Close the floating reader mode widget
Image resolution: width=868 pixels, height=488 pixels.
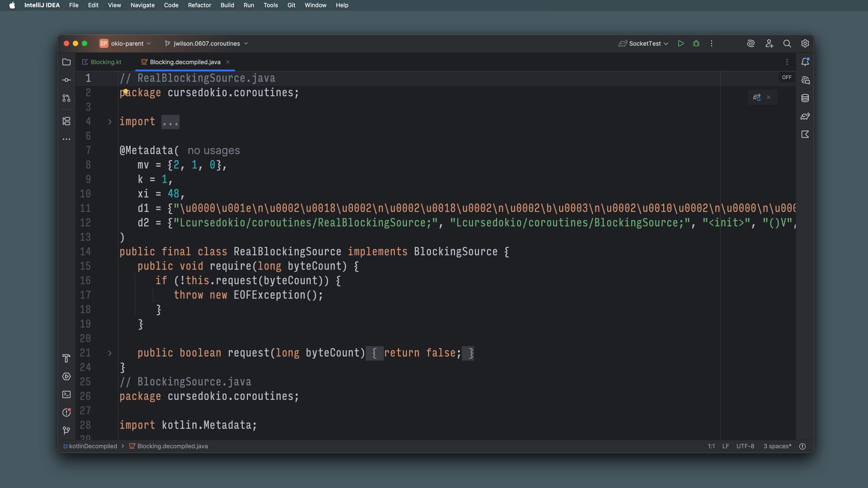769,97
